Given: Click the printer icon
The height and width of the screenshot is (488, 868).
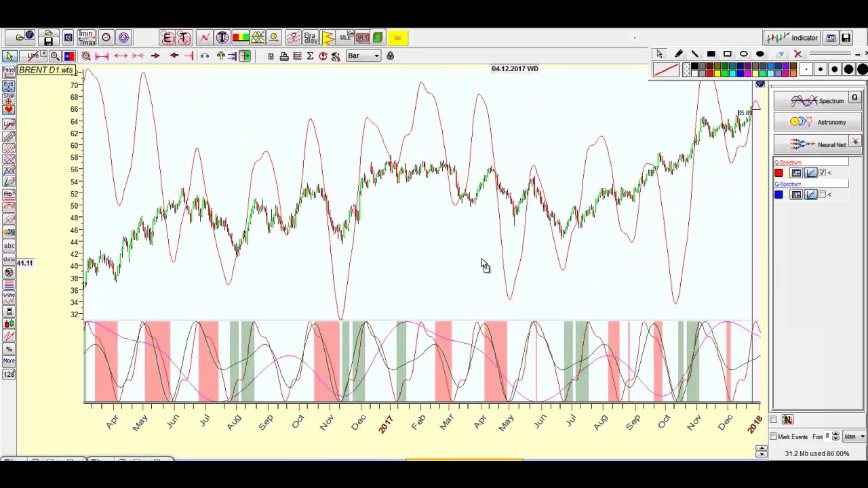Looking at the screenshot, I should click(284, 56).
